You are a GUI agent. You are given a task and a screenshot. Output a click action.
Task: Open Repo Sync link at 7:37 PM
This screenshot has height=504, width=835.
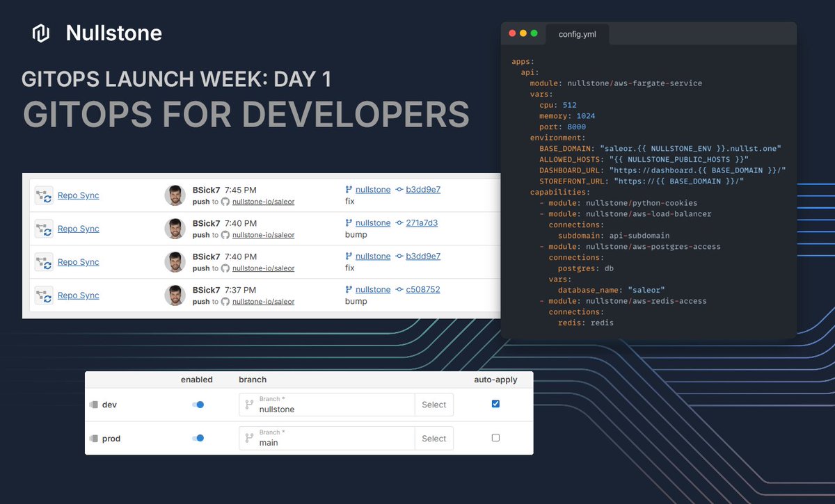[78, 295]
